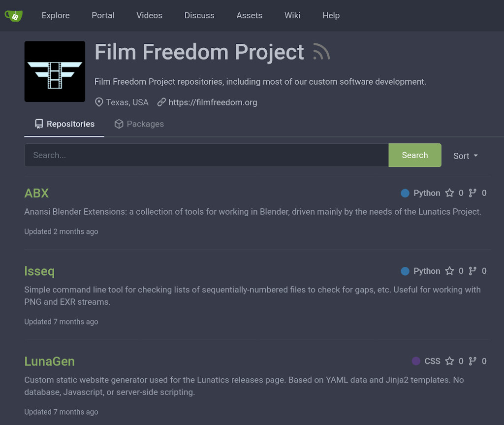The height and width of the screenshot is (425, 504).
Task: Click the star icon on ABX row
Action: (x=449, y=193)
